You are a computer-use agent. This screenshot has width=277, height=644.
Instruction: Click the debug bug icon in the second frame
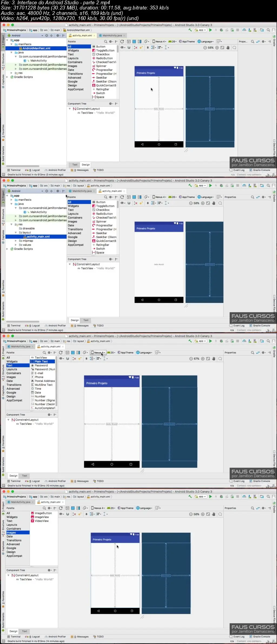pyautogui.click(x=221, y=186)
